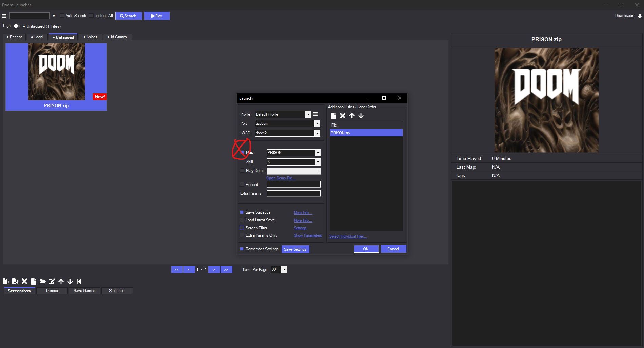Click the Open Demo File link
Viewport: 644px width, 348px height.
(x=281, y=178)
